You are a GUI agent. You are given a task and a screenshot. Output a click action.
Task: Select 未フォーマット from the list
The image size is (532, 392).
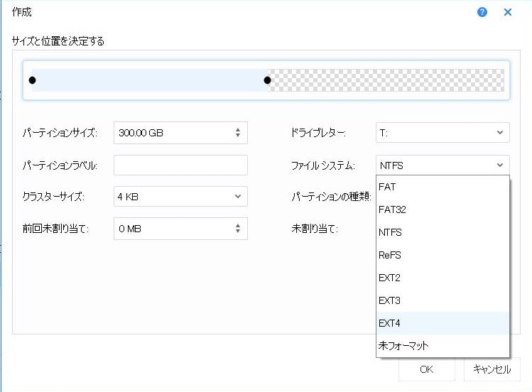coord(443,346)
